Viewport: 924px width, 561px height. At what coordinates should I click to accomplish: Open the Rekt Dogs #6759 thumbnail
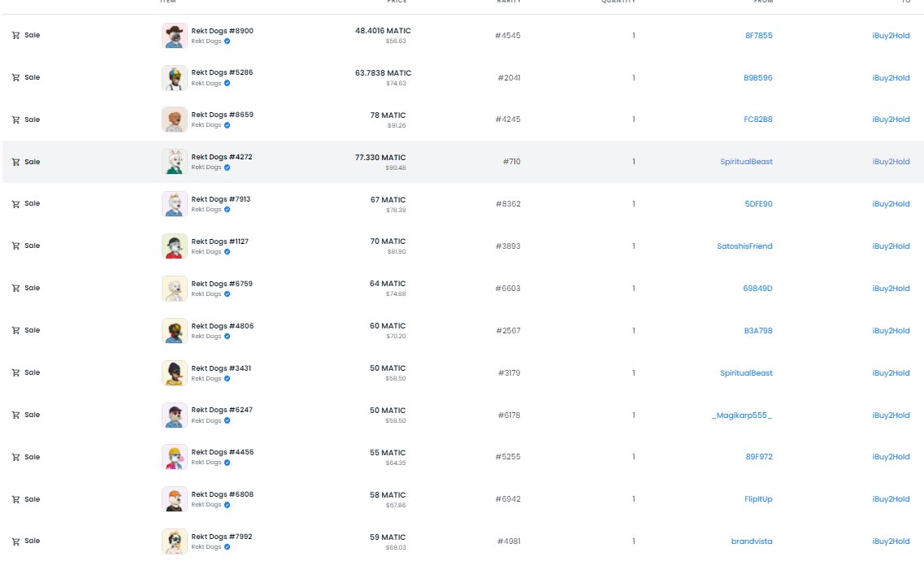(175, 289)
